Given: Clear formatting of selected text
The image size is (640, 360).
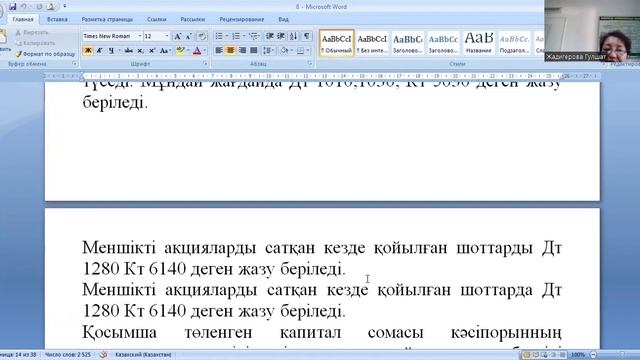Looking at the screenshot, I should 202,36.
